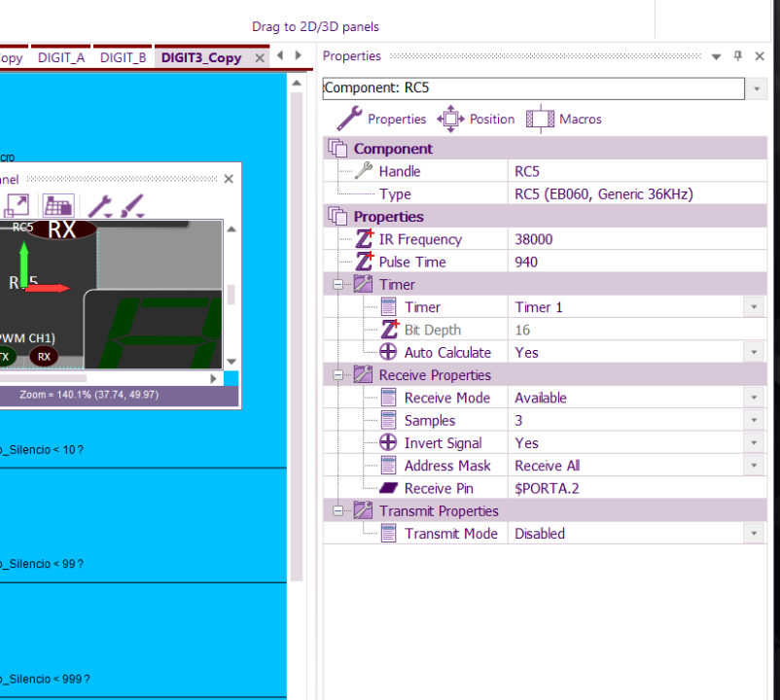Click the IR Frequency value 38000
The width and height of the screenshot is (780, 700).
534,239
